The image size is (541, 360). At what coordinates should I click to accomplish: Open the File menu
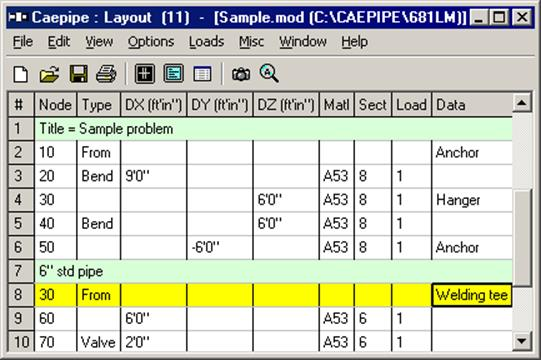(x=23, y=42)
